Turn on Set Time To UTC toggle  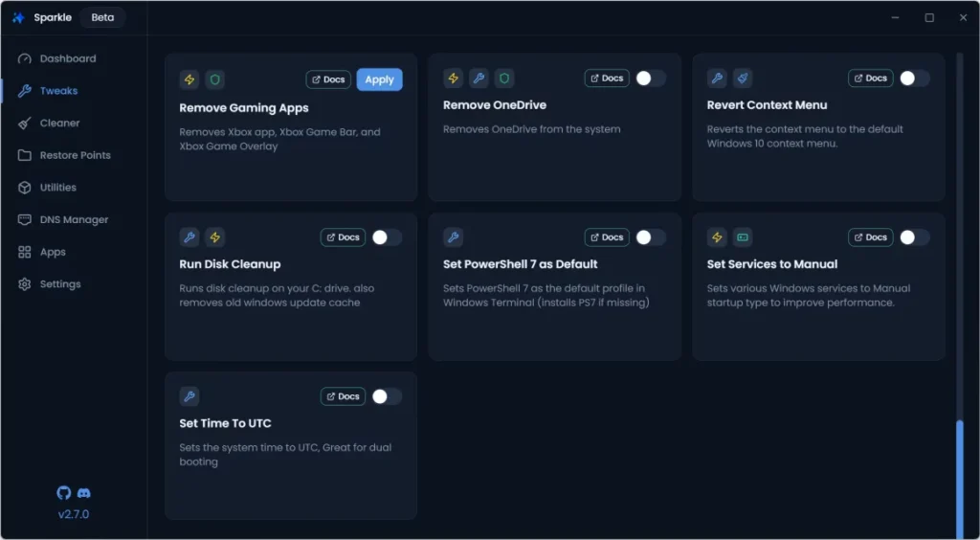coord(387,396)
